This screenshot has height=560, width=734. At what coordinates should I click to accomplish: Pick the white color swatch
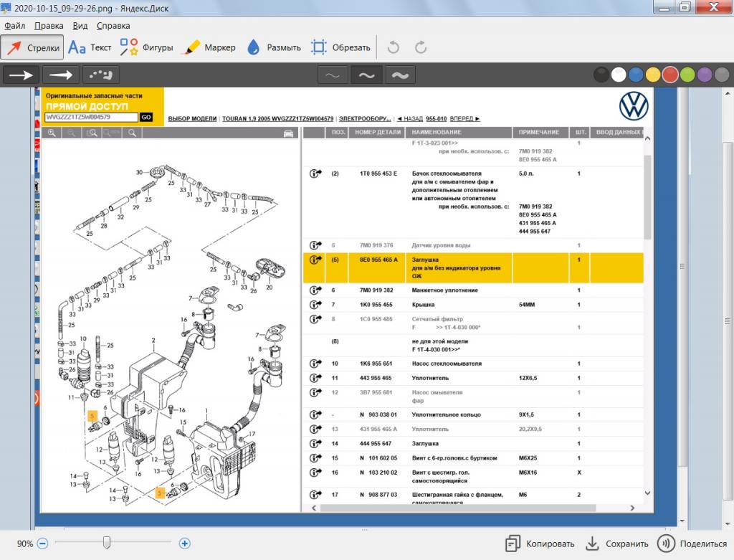(619, 75)
